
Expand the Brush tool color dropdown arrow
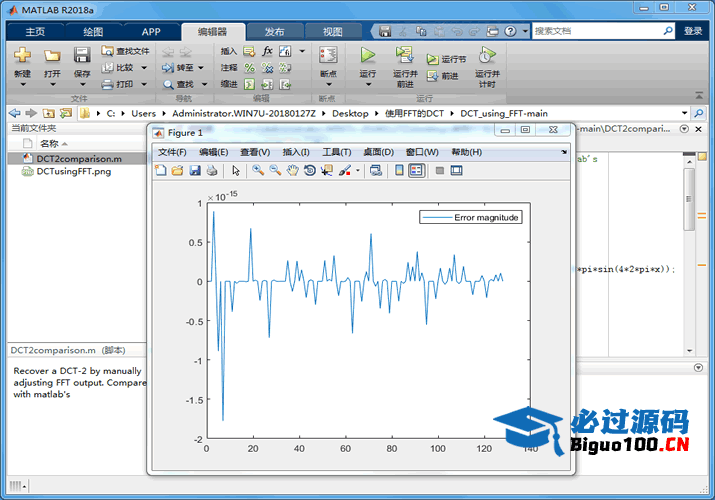click(357, 171)
